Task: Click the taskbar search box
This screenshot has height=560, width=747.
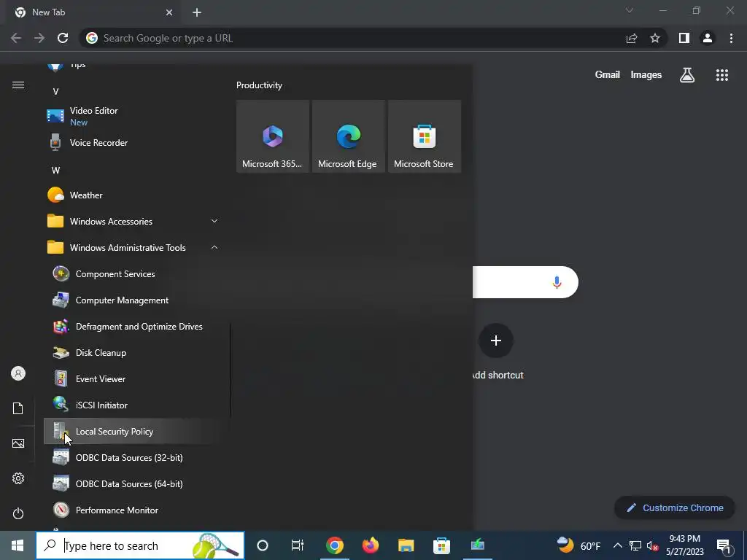Action: [x=140, y=545]
